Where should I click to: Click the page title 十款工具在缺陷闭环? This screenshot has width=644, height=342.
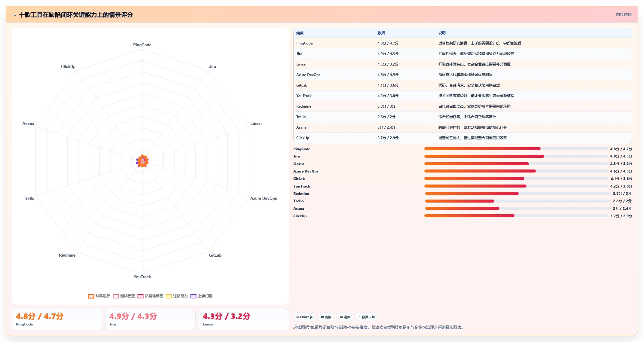pos(76,15)
